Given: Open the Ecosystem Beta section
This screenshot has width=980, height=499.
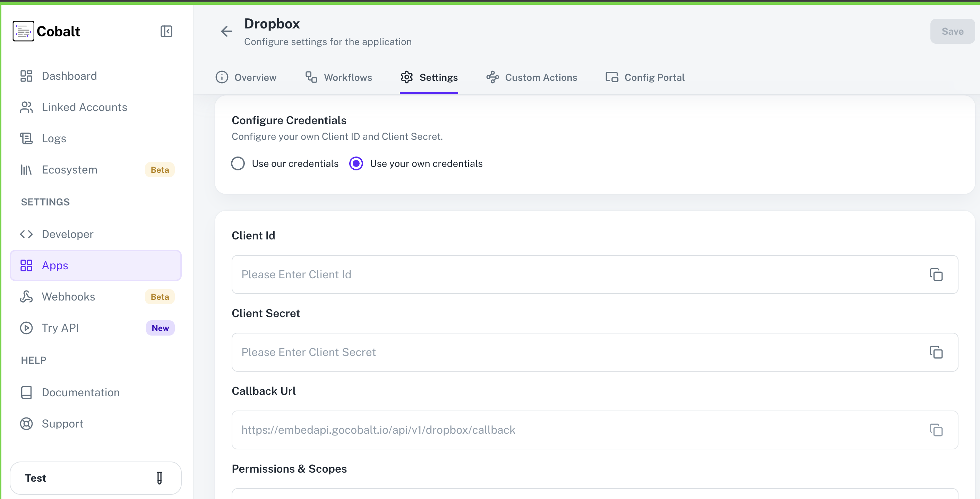Looking at the screenshot, I should point(69,169).
